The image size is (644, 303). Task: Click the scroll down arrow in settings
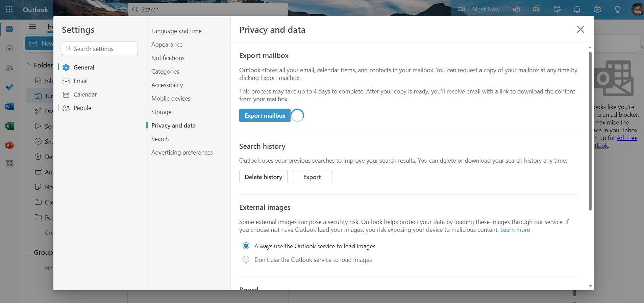pyautogui.click(x=590, y=286)
